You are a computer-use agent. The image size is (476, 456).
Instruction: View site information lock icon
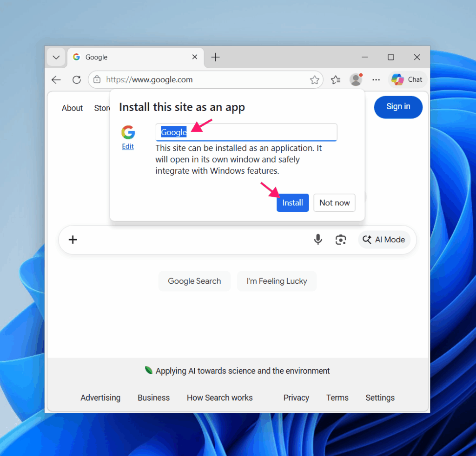click(97, 79)
